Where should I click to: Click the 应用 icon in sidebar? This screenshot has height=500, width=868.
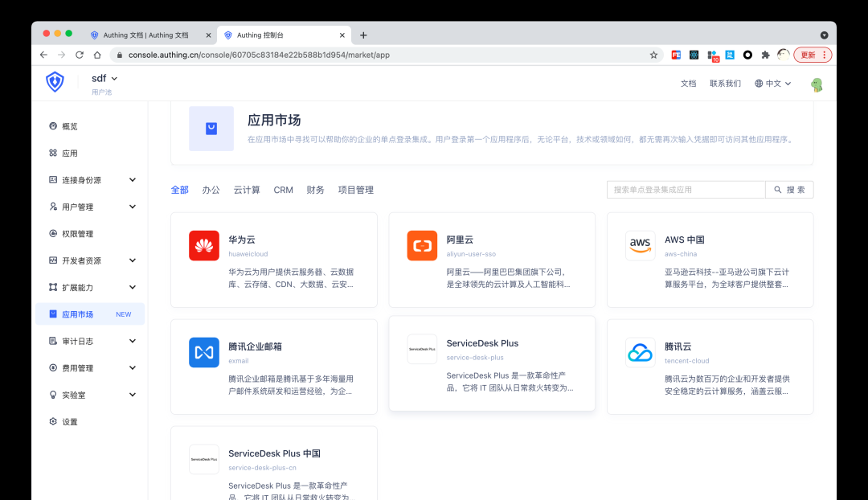point(53,153)
